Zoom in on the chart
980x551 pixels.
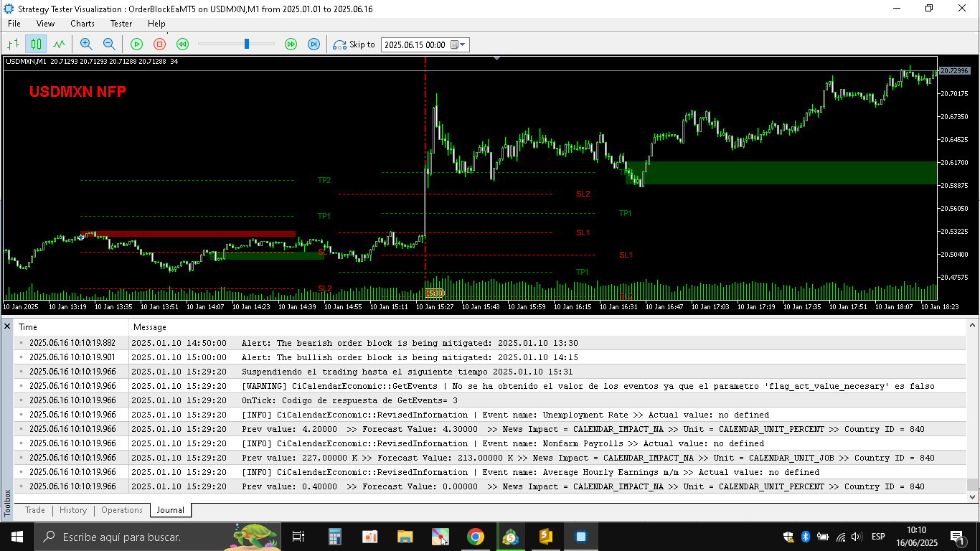pos(86,44)
